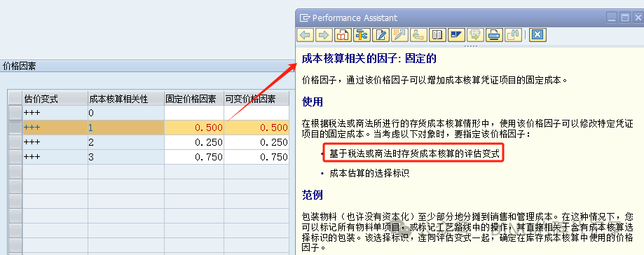Click cost relevance value 3

click(126, 157)
